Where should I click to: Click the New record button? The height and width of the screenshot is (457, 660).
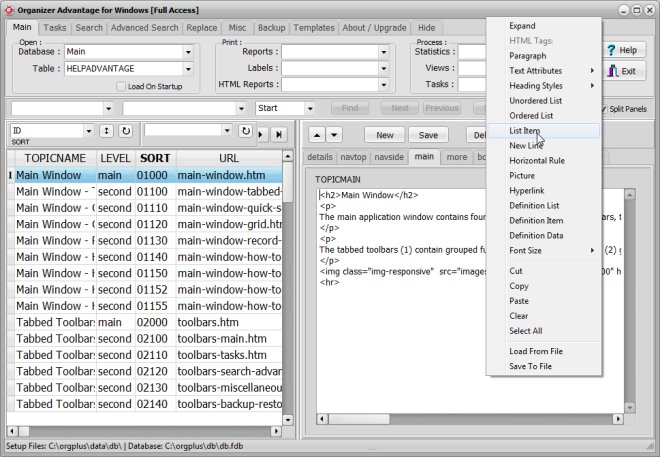pyautogui.click(x=385, y=135)
